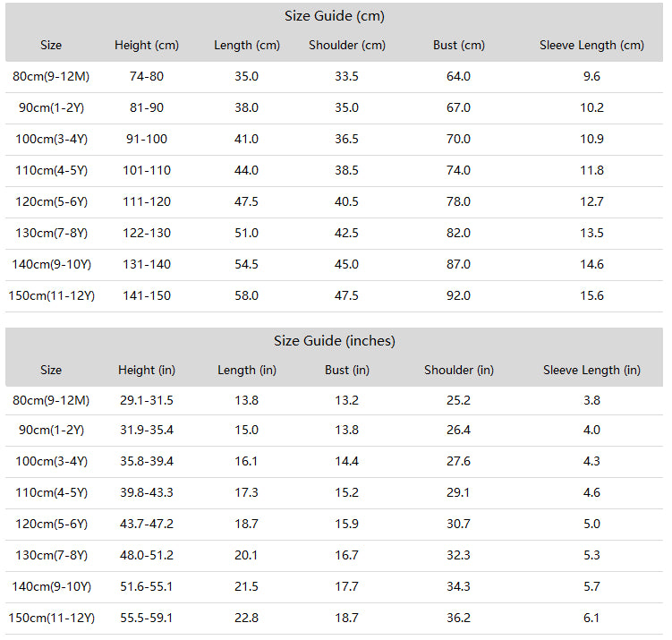Click the 29.1-31.5 height range cell
The width and height of the screenshot is (672, 640).
click(147, 401)
